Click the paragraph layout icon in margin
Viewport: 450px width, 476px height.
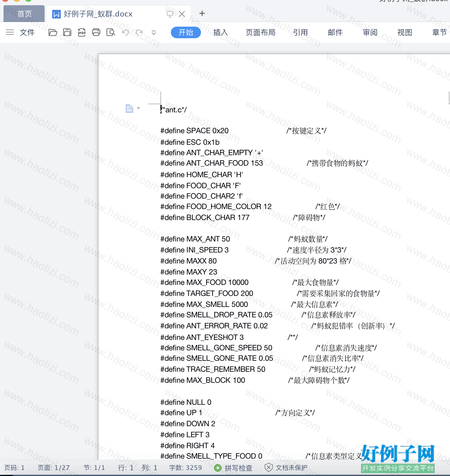pos(129,109)
